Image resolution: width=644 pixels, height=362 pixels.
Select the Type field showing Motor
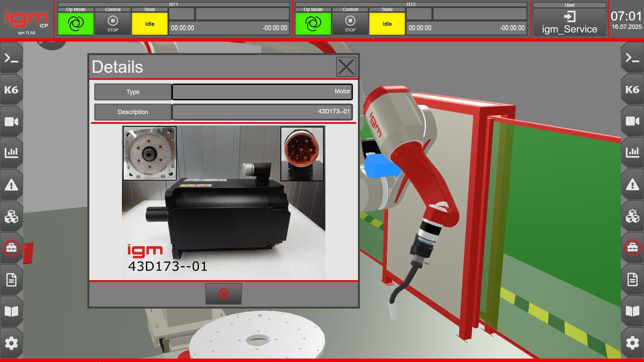point(262,92)
